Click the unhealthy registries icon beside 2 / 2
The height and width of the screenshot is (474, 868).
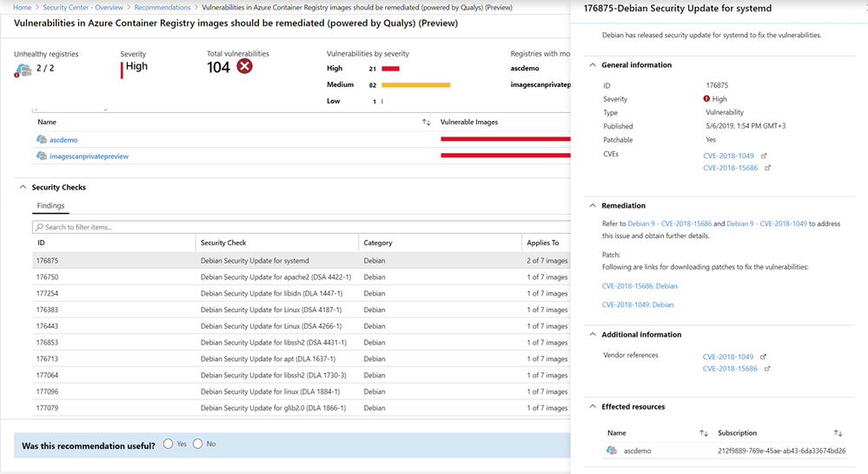[23, 70]
